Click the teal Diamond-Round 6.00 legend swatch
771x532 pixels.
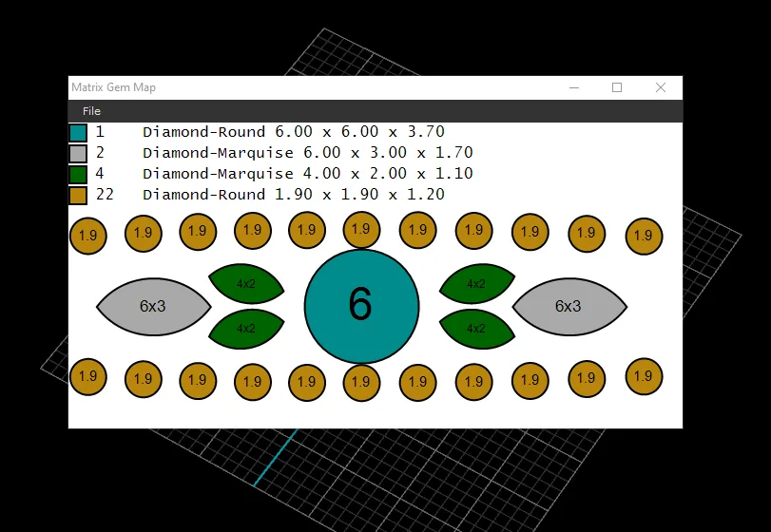coord(78,133)
